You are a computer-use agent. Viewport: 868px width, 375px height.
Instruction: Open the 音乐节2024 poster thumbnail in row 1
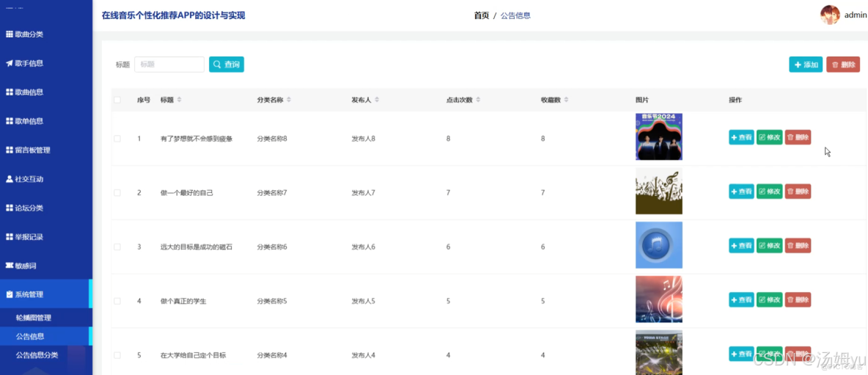[659, 136]
